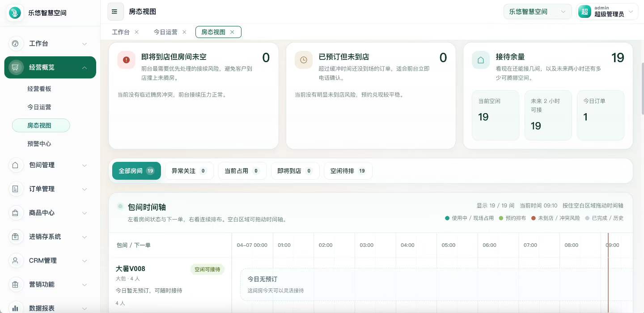Click the CRM管理 person icon
Viewport: 644px width, 313px height.
tap(16, 260)
